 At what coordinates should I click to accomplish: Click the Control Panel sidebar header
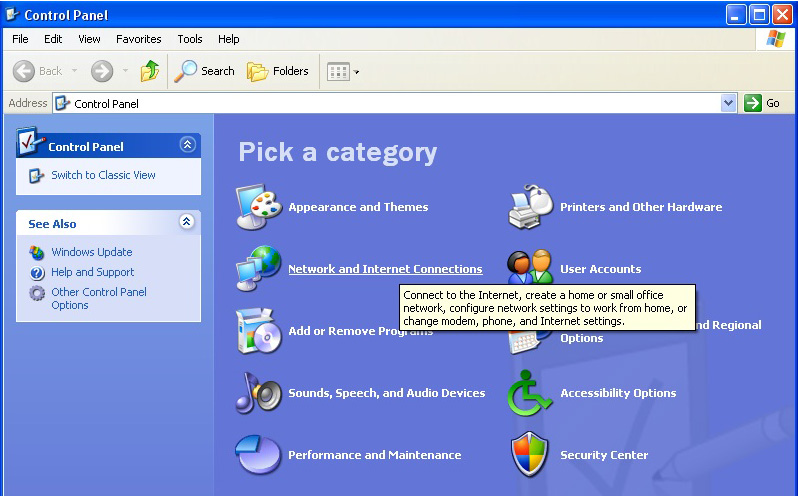(108, 146)
